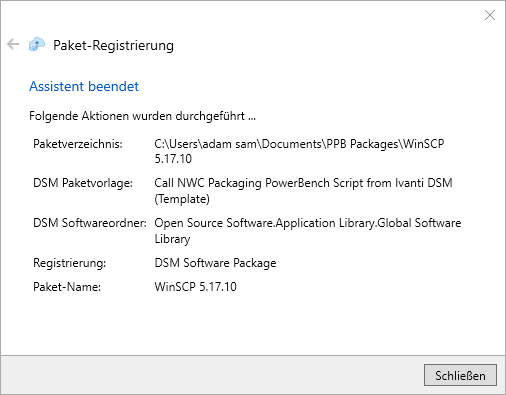
Task: Go back with the left arrow
Action: pyautogui.click(x=13, y=44)
